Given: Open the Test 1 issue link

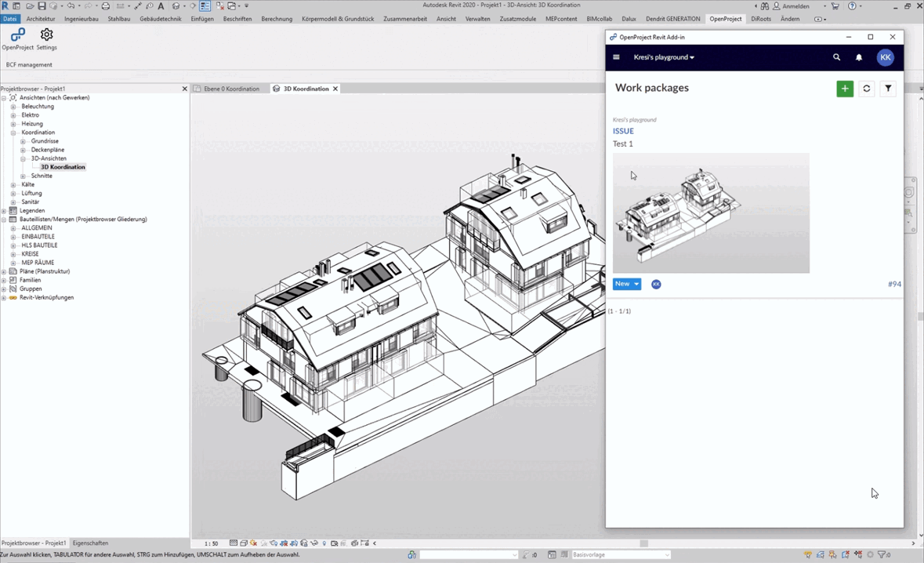Looking at the screenshot, I should tap(622, 143).
